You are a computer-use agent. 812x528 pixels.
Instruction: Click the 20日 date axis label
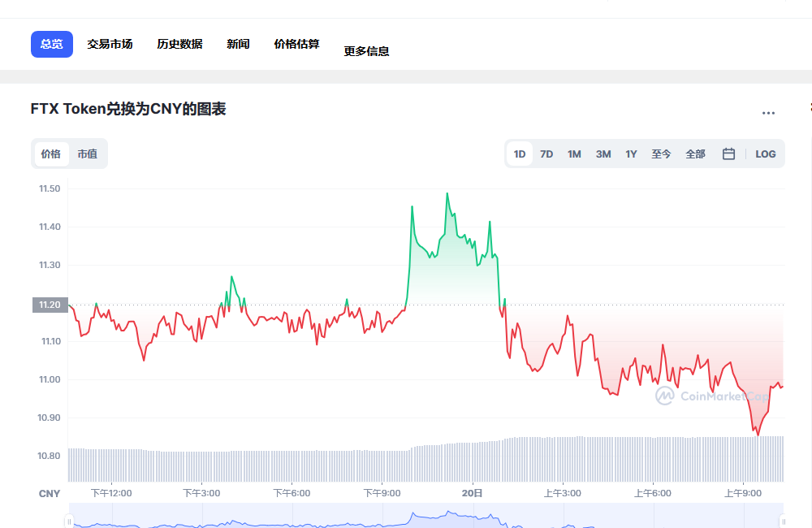tap(472, 493)
